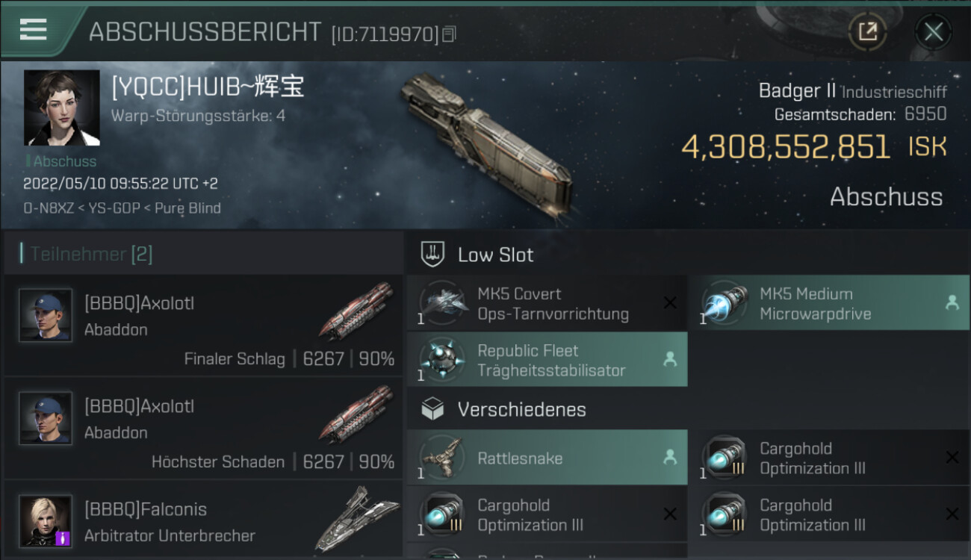
Task: Select the Rattlesnake item entry
Action: click(547, 458)
